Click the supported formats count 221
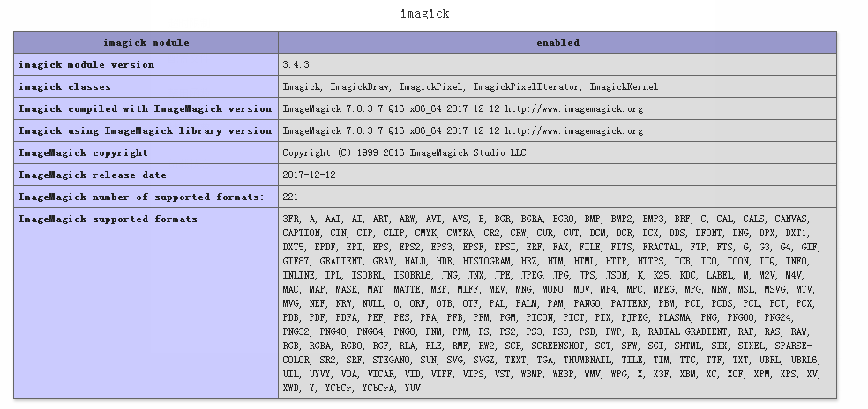The image size is (868, 409). click(x=290, y=197)
